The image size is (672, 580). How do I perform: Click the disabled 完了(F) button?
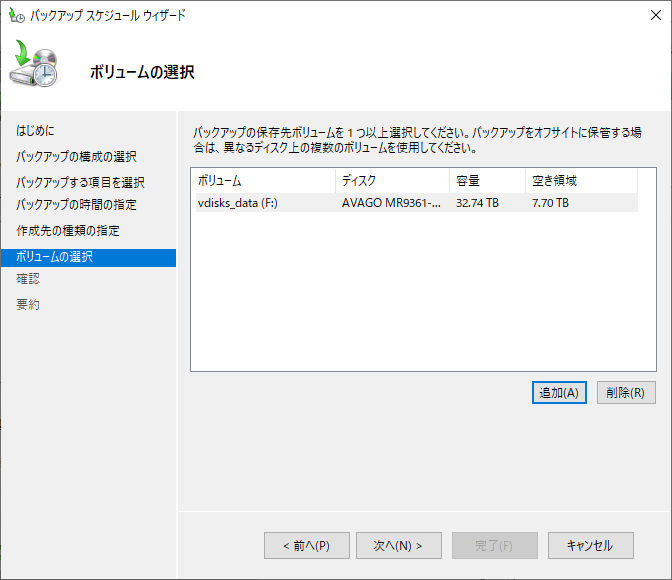click(495, 545)
